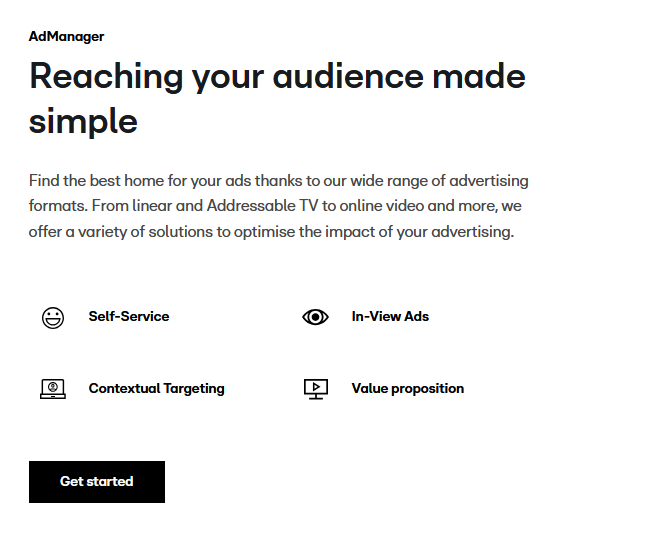This screenshot has width=663, height=547.
Task: Click the word "Reaching" in the headline
Action: pos(106,77)
